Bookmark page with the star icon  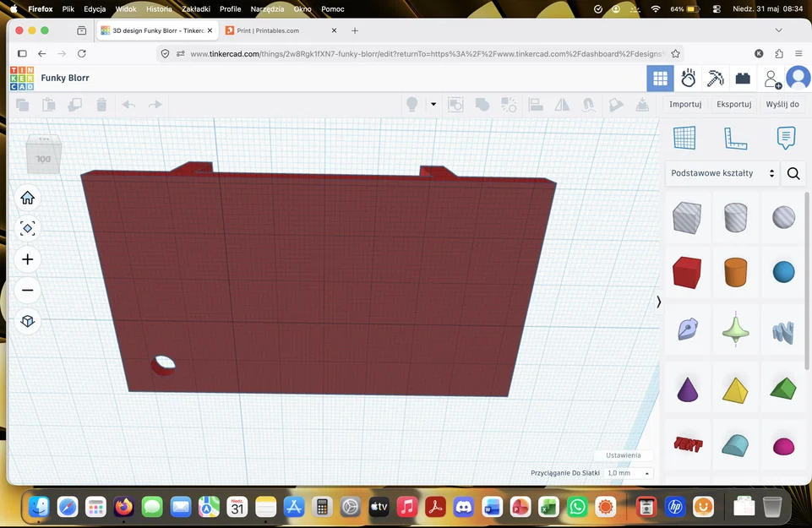click(675, 54)
